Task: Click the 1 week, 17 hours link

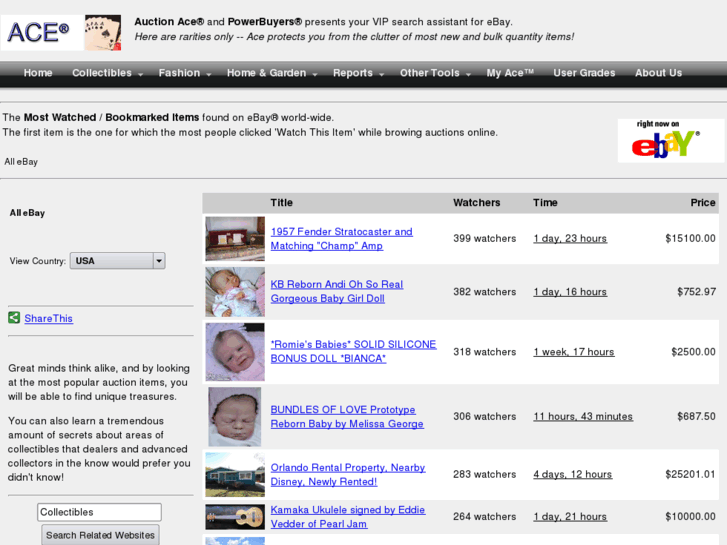Action: pos(574,352)
